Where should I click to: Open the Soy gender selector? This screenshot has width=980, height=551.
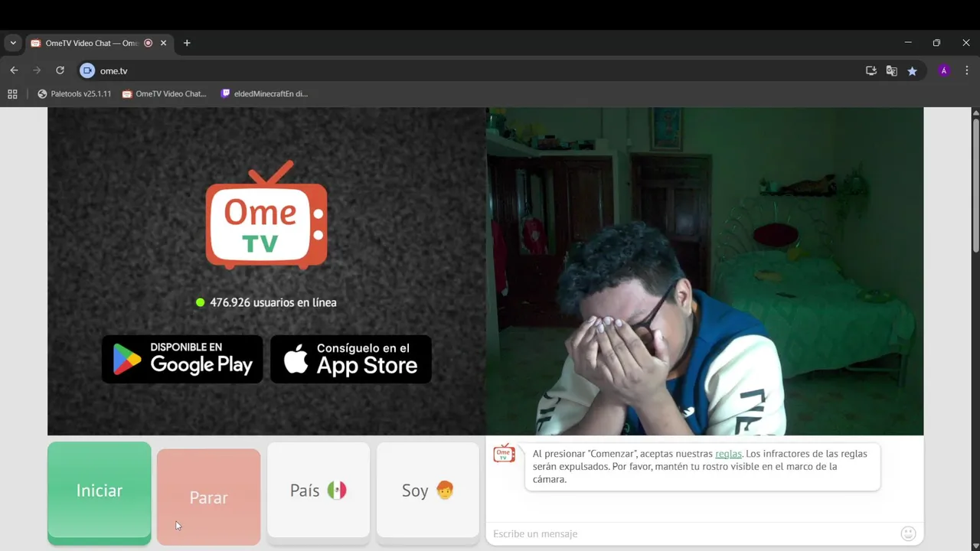[428, 491]
